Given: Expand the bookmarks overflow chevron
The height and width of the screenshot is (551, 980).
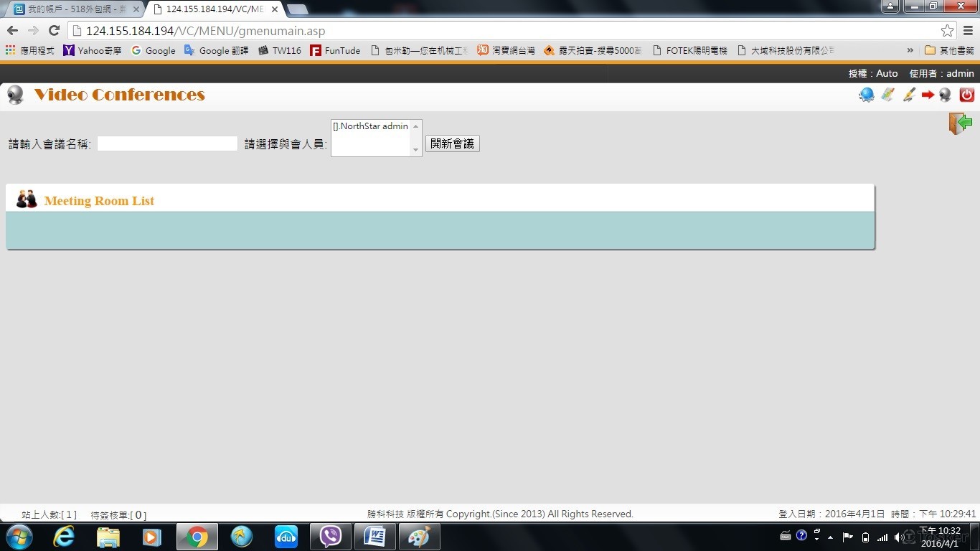Looking at the screenshot, I should (910, 50).
